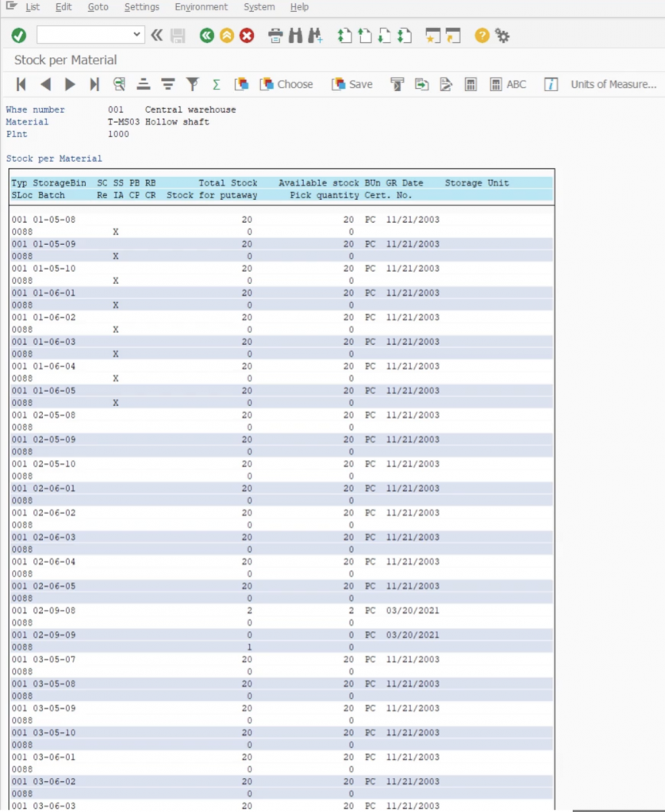Open the Customize Local Layout gear icon
The image size is (665, 812).
pos(502,36)
